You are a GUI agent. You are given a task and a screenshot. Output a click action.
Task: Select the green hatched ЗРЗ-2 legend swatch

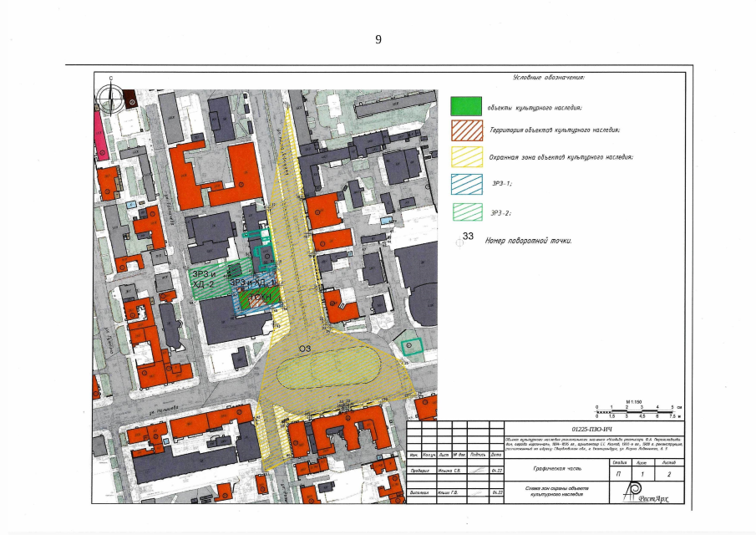(466, 210)
